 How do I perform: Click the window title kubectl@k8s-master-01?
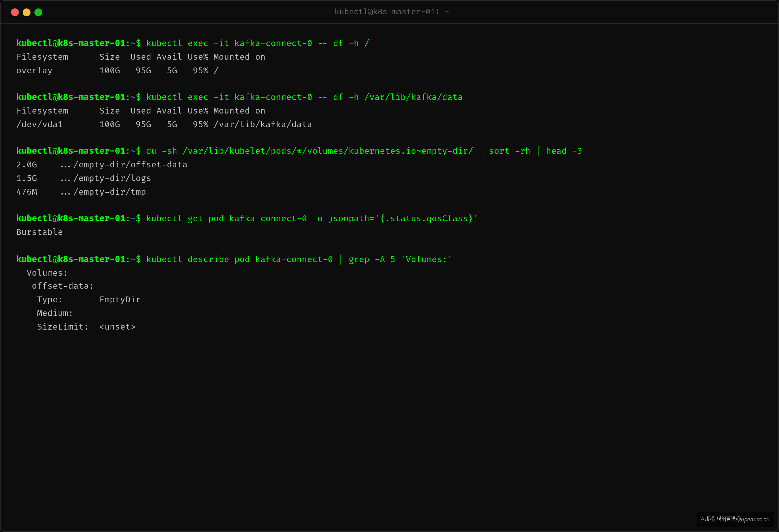point(392,12)
